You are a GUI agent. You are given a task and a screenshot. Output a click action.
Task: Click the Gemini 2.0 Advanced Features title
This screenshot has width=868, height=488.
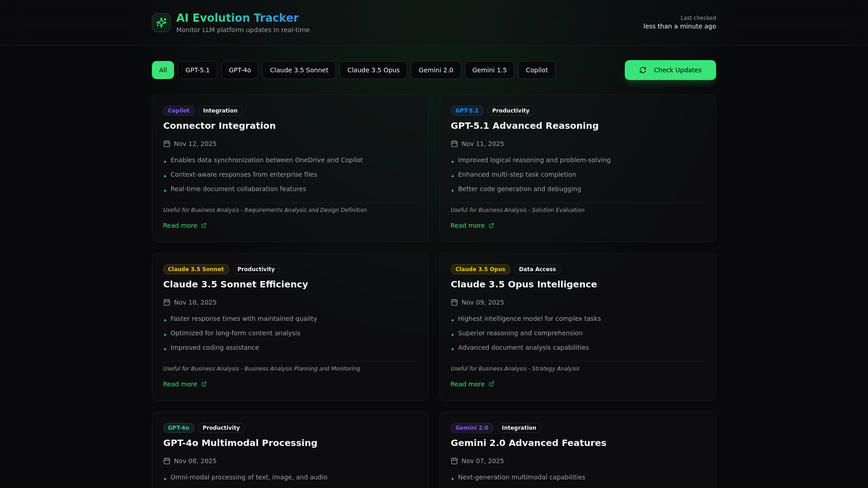528,443
